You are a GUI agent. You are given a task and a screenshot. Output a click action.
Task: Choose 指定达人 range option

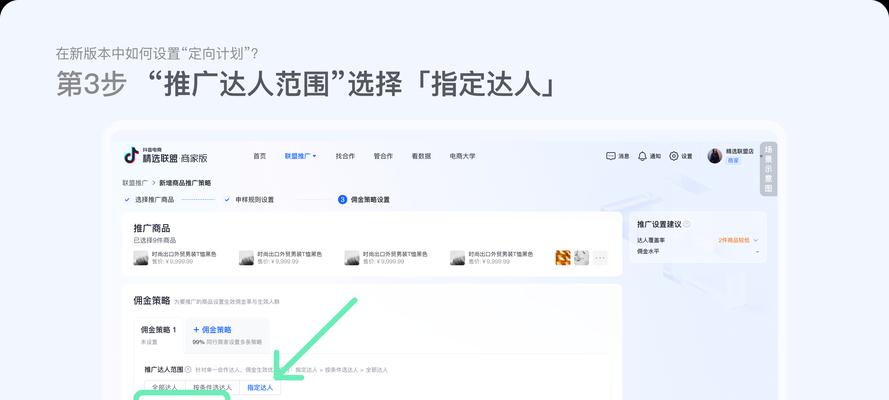260,388
